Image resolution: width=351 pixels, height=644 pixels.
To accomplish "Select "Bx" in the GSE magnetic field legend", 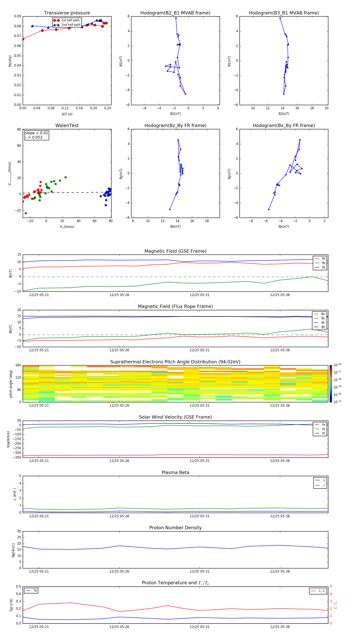I will (x=320, y=259).
